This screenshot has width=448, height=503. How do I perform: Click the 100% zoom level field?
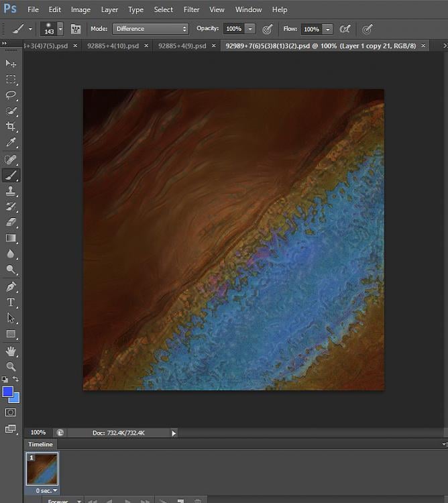click(38, 433)
